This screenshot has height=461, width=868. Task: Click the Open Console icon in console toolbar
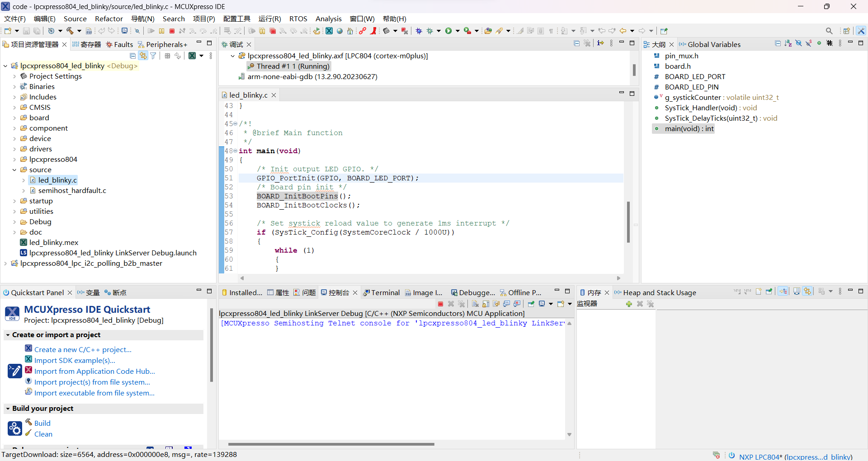[x=561, y=304]
